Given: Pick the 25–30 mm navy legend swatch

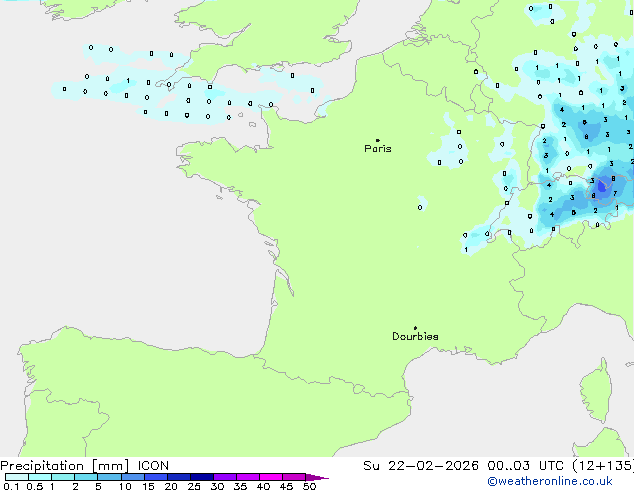Looking at the screenshot, I should 202,477.
